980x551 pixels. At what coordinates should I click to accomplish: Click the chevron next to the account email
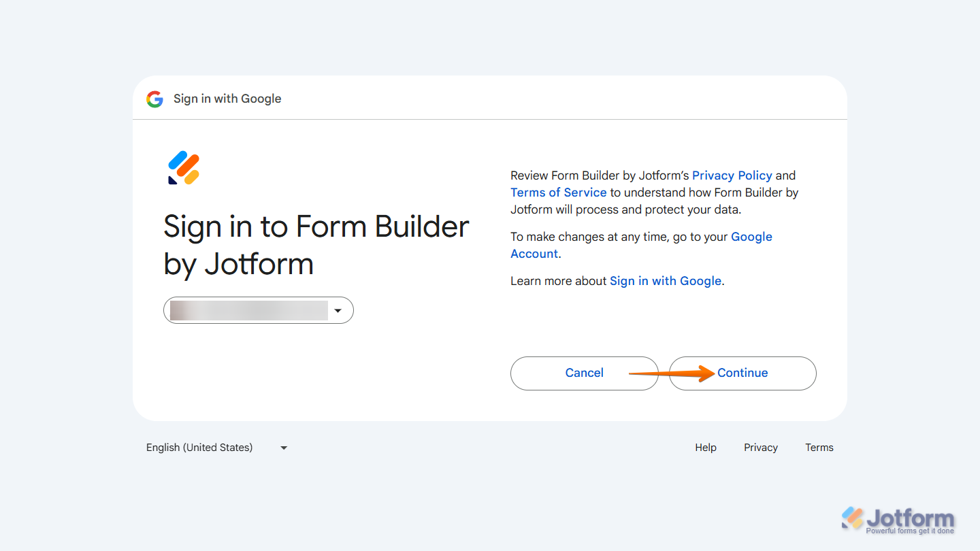click(338, 310)
